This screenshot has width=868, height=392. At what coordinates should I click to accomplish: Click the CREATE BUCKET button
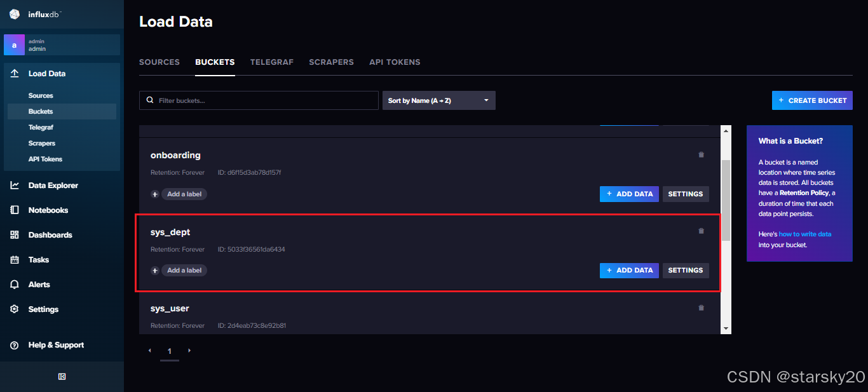[812, 100]
